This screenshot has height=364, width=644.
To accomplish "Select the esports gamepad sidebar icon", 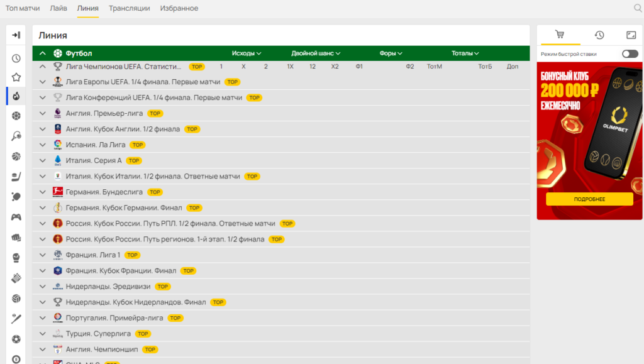I will [x=16, y=217].
